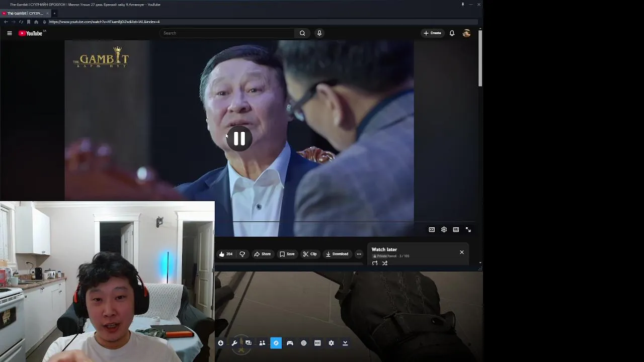Click the overlay REC record button
The height and width of the screenshot is (362, 644).
pos(317,343)
